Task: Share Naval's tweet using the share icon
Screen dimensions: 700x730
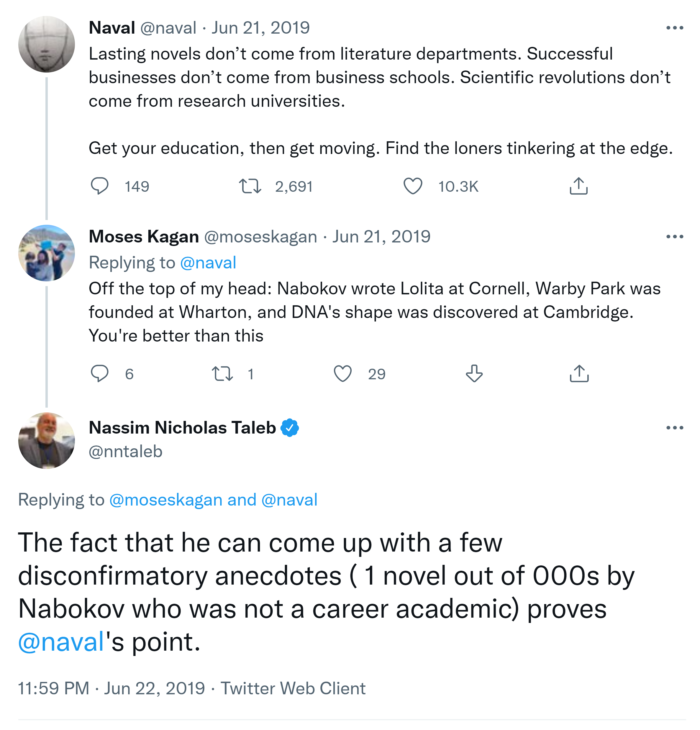Action: click(x=578, y=186)
